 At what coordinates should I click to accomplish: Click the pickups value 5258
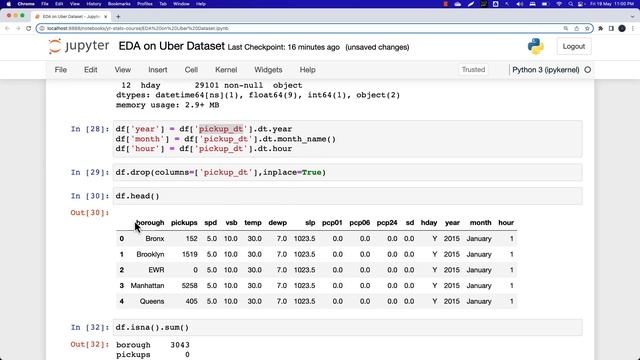click(189, 286)
